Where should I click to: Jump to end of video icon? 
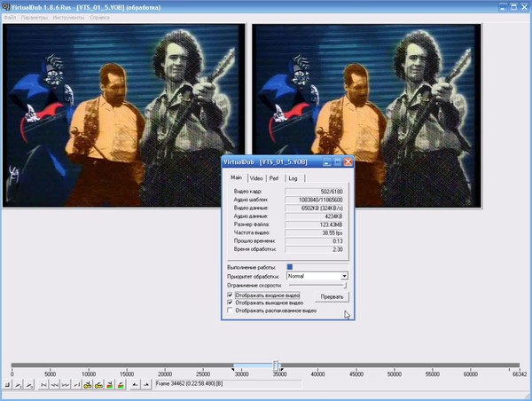coord(76,384)
